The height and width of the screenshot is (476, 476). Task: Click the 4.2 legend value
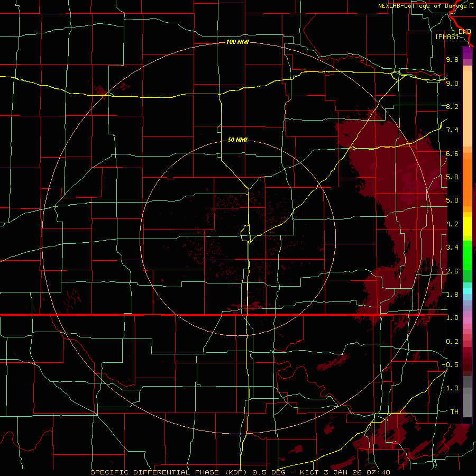[x=452, y=224]
